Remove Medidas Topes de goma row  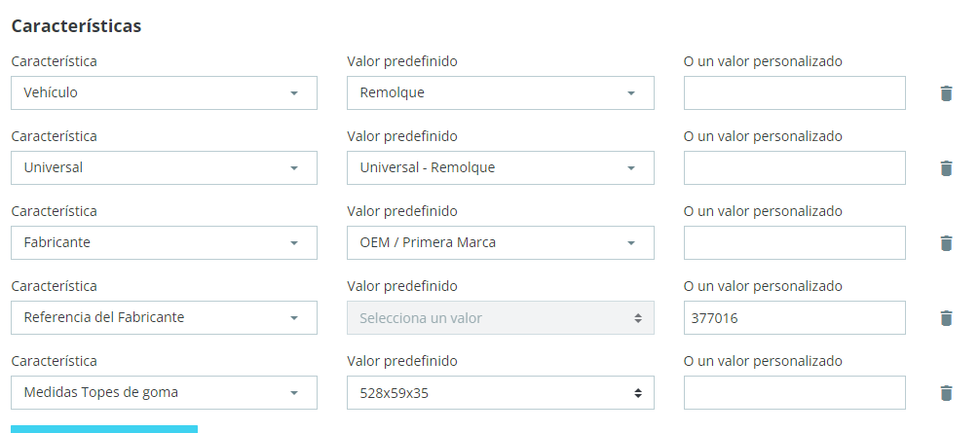tap(945, 393)
